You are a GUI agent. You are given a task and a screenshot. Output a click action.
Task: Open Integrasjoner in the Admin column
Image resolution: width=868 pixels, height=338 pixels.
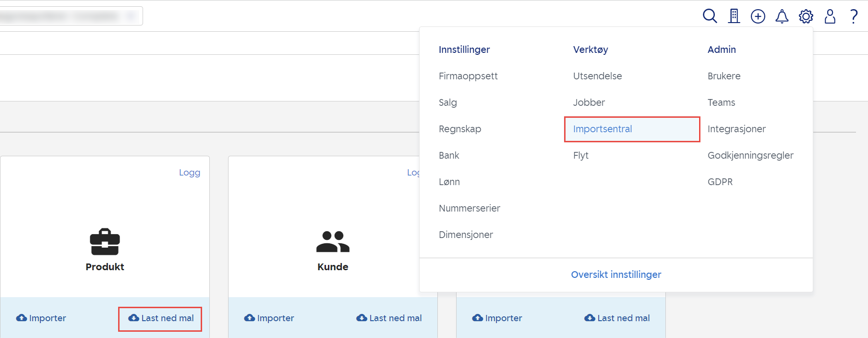(736, 129)
